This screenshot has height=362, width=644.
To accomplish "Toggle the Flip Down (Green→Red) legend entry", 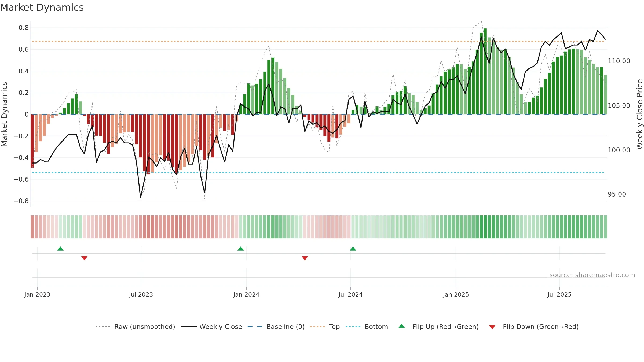I will click(x=533, y=327).
